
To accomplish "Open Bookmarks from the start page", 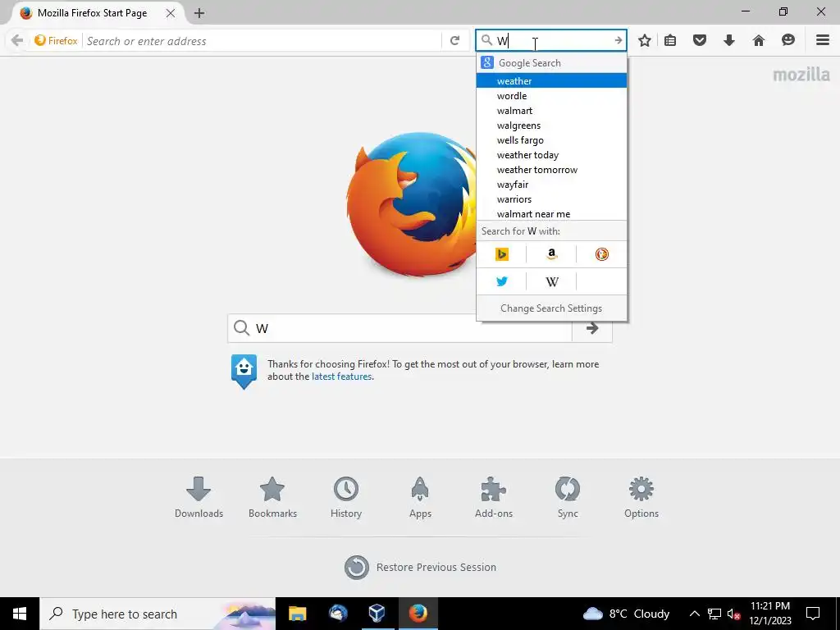I will click(272, 497).
